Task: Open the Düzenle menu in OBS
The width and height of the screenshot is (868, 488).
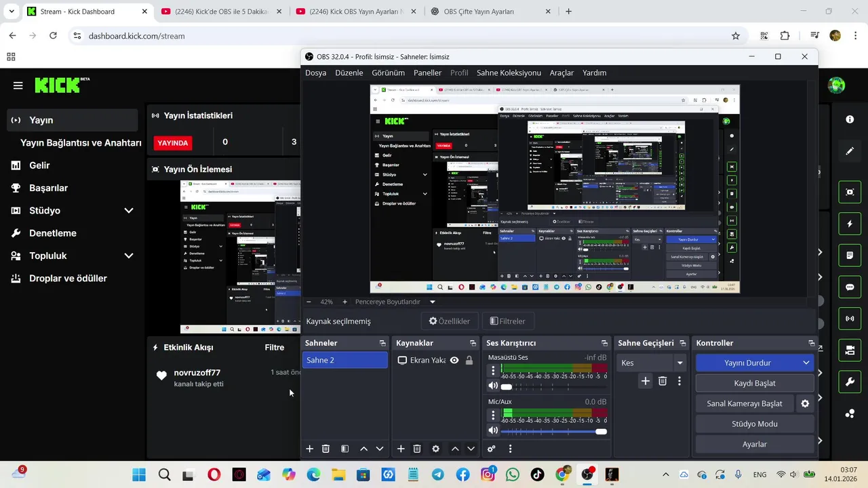Action: 349,73
